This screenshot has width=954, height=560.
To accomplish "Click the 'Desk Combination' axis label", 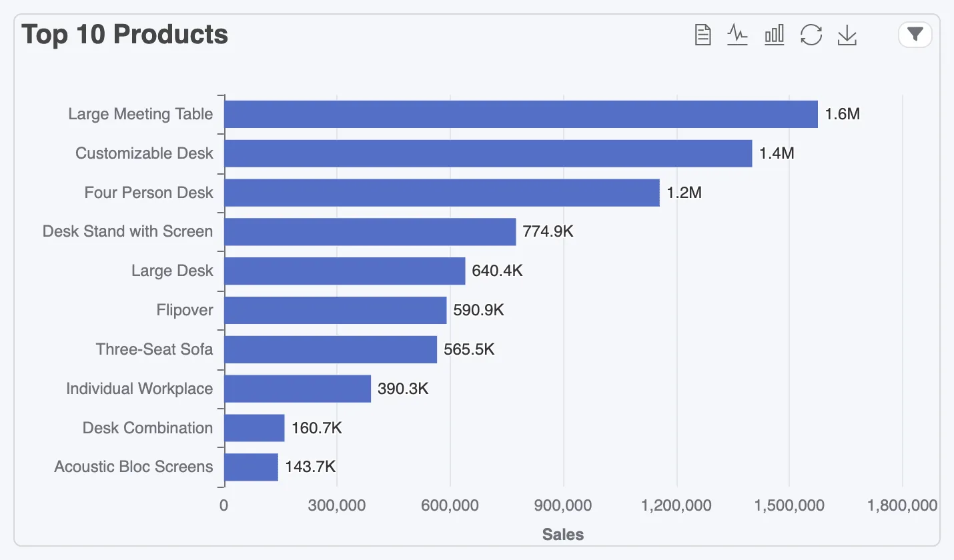I will [147, 428].
